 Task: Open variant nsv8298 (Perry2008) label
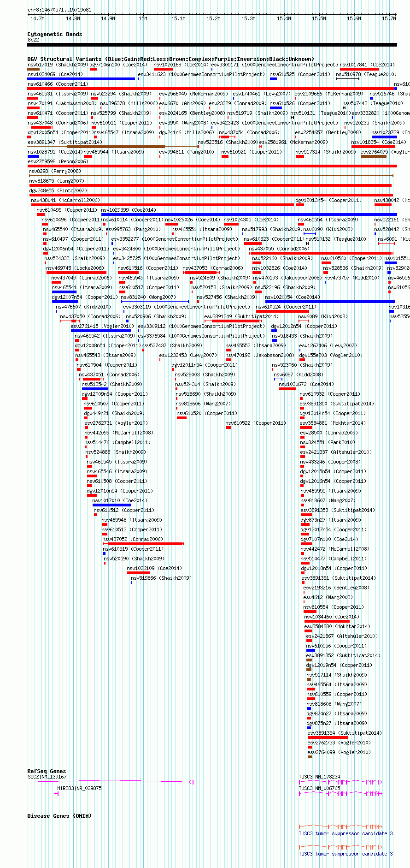55,171
